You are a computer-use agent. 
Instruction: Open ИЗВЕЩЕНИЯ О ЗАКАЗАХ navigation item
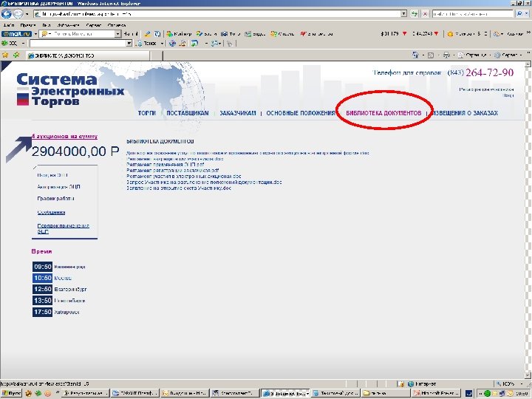[465, 113]
